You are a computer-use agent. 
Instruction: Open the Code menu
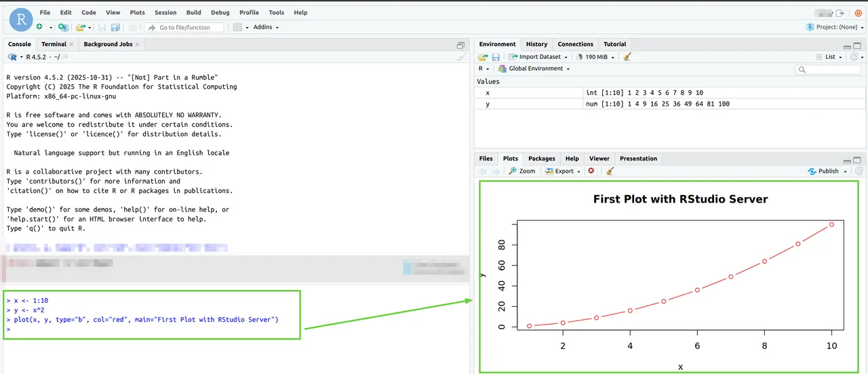(x=89, y=12)
